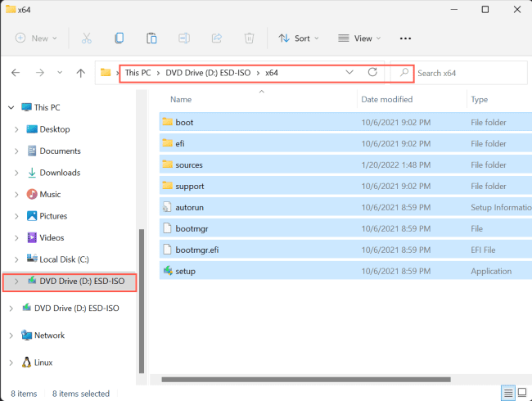Click the horizontal scrollbar thumb
Screen dimensions: 532x401
click(x=306, y=380)
